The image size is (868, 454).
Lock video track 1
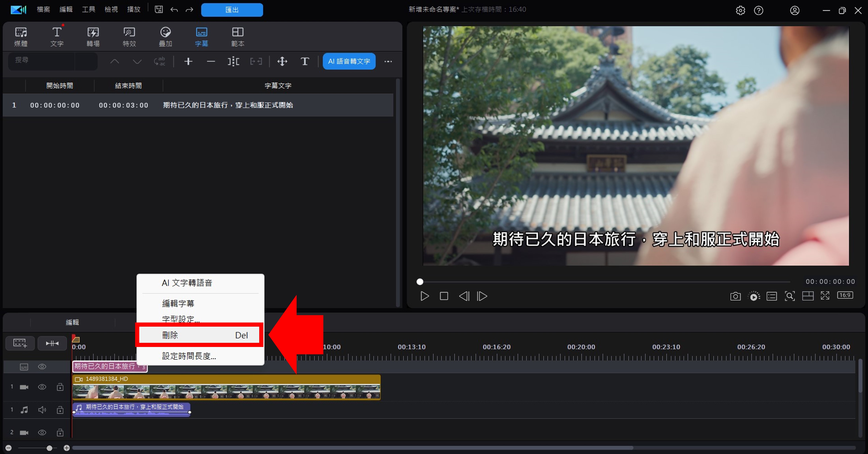pyautogui.click(x=60, y=387)
